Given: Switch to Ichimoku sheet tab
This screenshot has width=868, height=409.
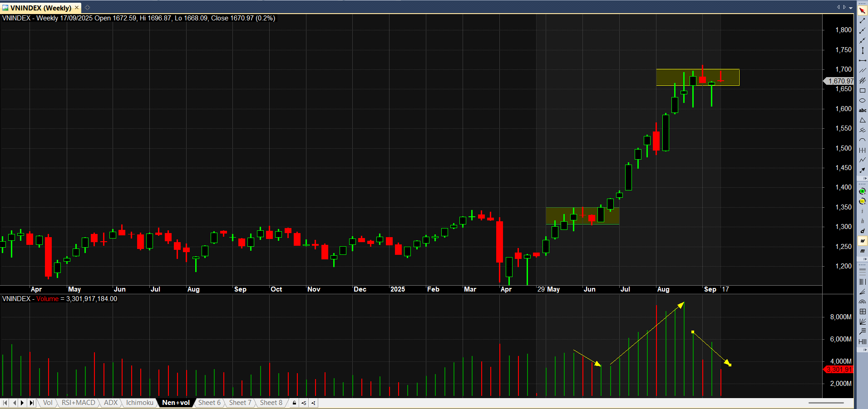Looking at the screenshot, I should point(140,403).
